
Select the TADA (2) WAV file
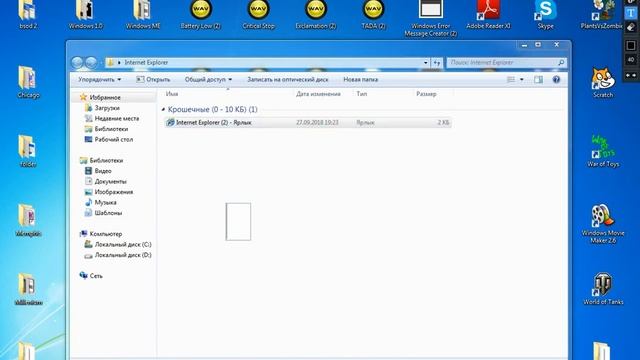[x=373, y=15]
